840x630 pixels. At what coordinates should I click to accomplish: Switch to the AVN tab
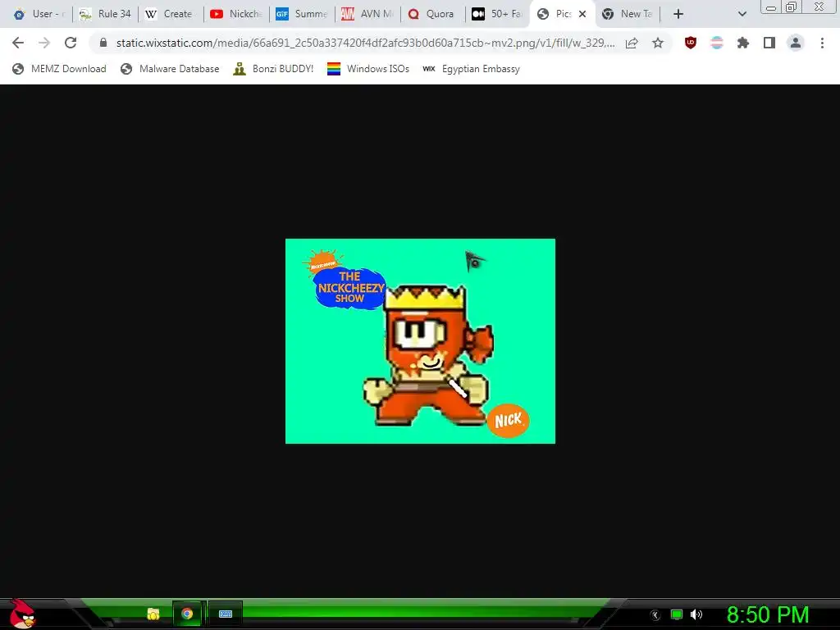coord(368,14)
